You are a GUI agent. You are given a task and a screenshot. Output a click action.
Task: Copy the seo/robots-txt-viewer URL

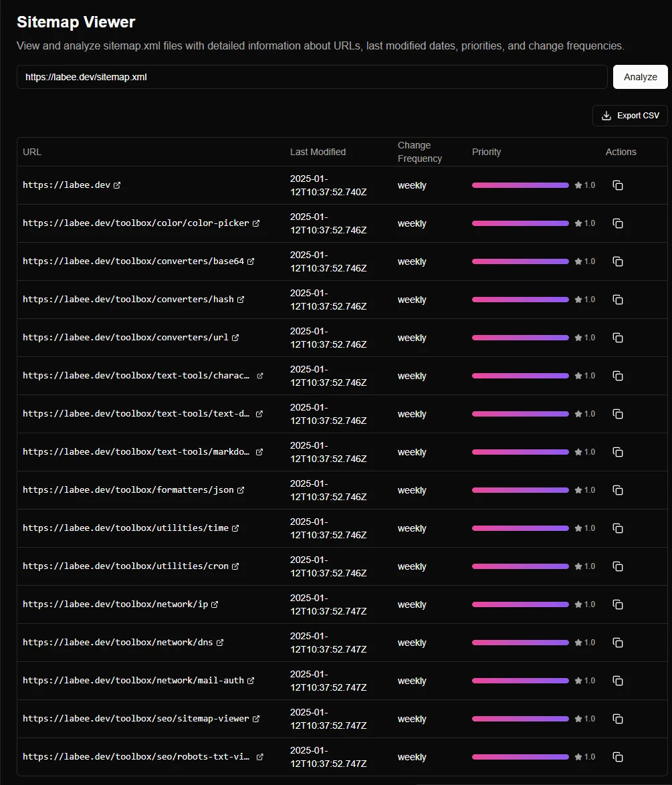(618, 756)
